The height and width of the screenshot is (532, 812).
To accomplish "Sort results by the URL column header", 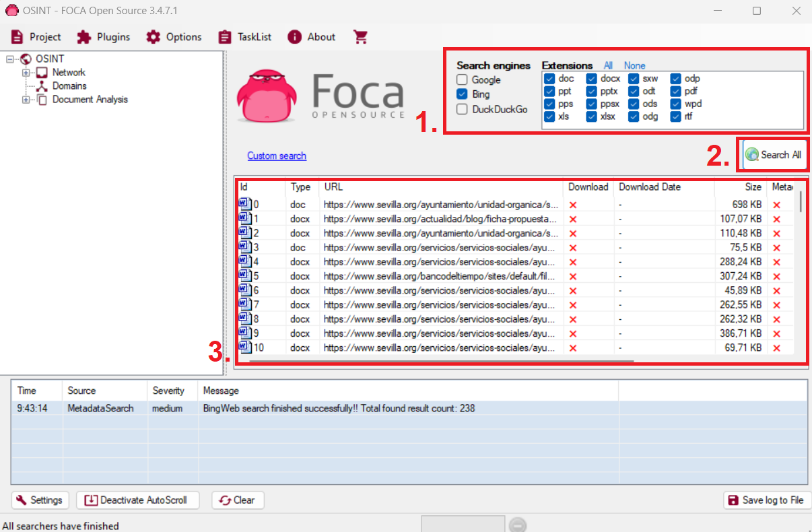I will pos(441,187).
